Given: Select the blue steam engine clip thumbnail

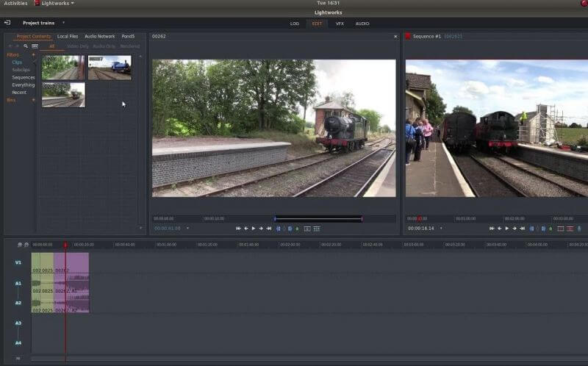Looking at the screenshot, I should point(110,68).
